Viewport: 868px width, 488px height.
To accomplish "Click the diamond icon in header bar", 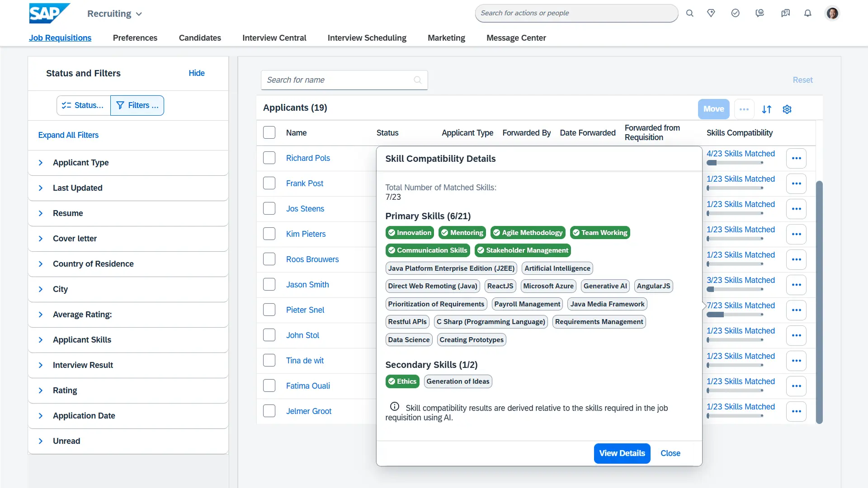I will click(711, 13).
